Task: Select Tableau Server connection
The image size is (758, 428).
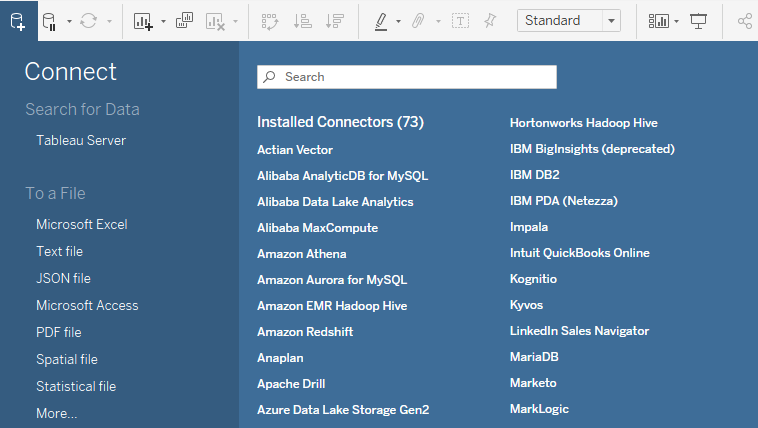Action: click(x=81, y=140)
